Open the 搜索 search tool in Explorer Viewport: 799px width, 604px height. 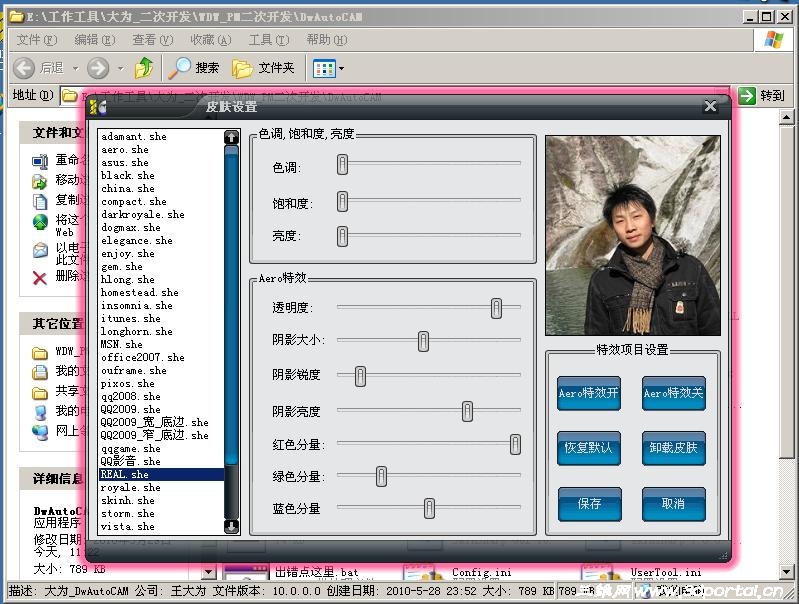click(194, 68)
